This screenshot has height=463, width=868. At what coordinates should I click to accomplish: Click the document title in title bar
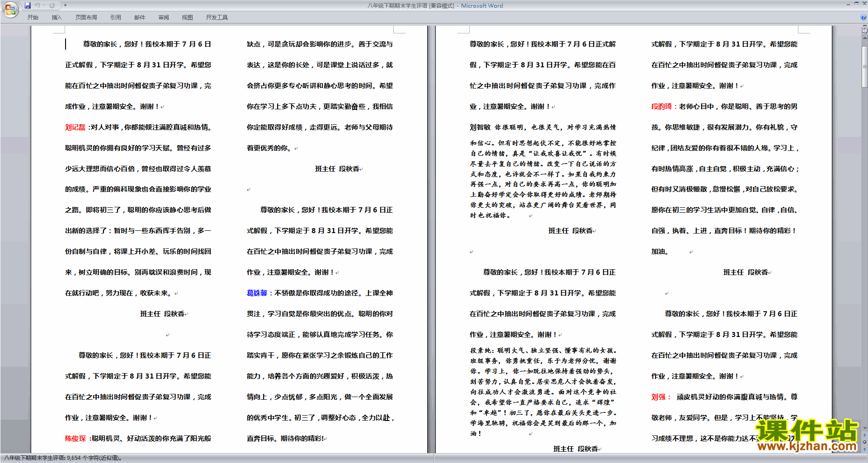(x=435, y=6)
